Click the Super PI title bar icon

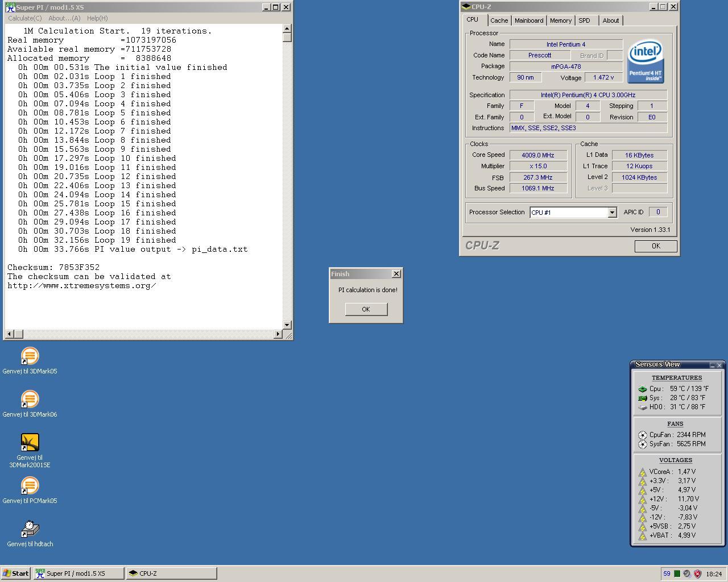coord(10,7)
